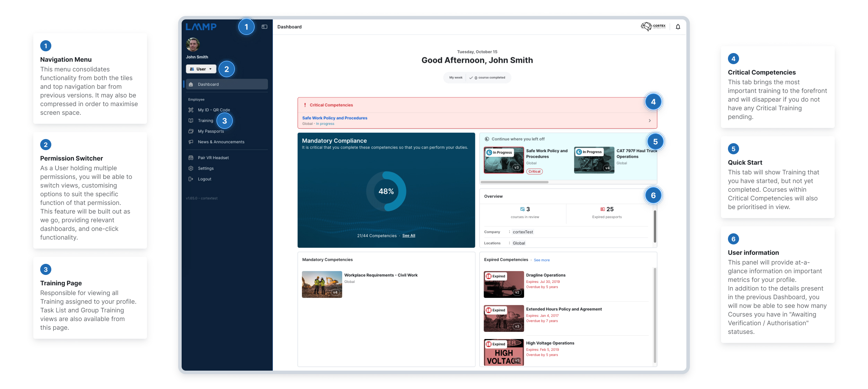Click the LAMP logo
Screen dimensions: 868x389
(201, 27)
